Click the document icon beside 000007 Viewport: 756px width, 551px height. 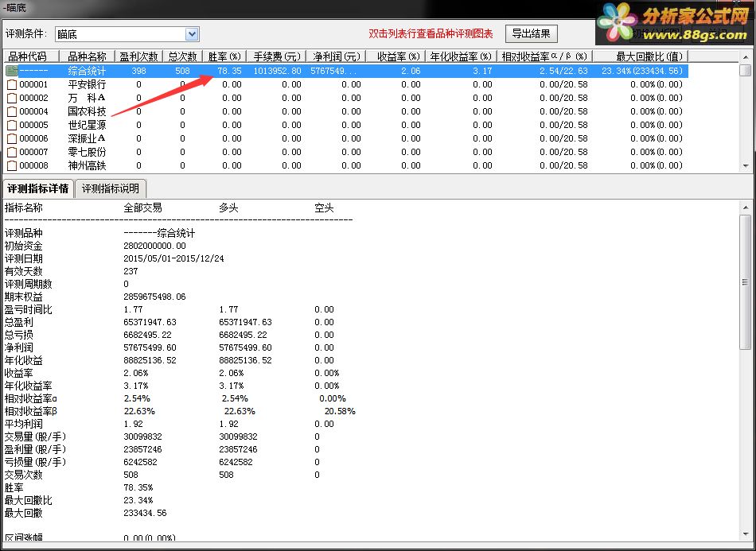coord(12,152)
